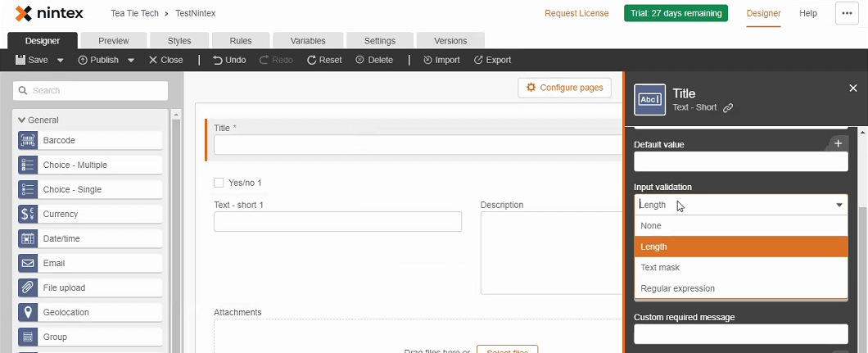Viewport: 868px width, 353px height.
Task: Choose Regular expression validation option
Action: coord(741,289)
